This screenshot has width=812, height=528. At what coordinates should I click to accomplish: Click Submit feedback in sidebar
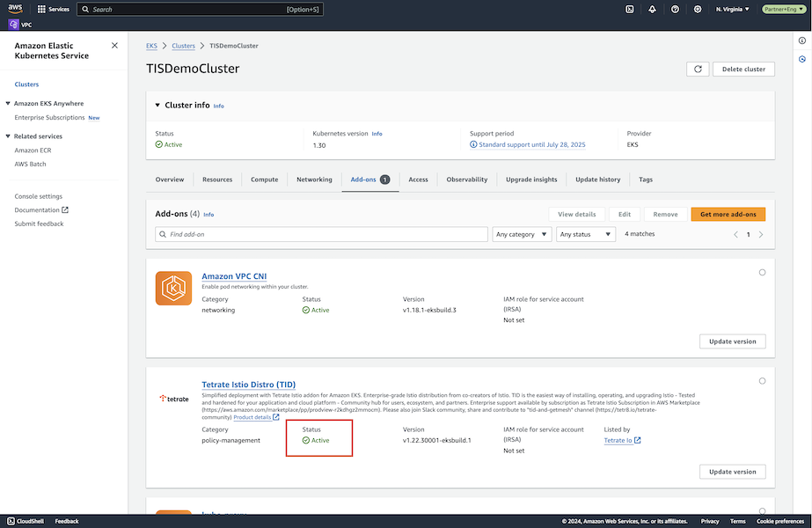click(x=39, y=224)
